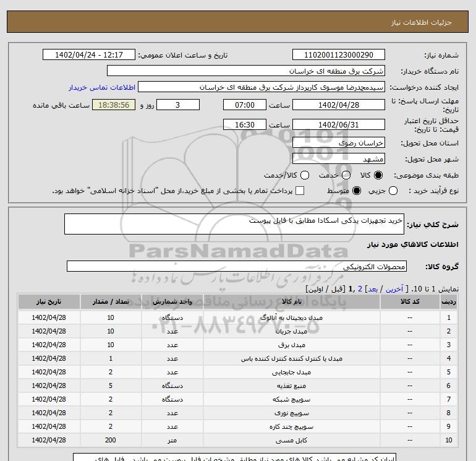This screenshot has height=461, width=476.
Task: Click unit متر in row 10
Action: 172,441
